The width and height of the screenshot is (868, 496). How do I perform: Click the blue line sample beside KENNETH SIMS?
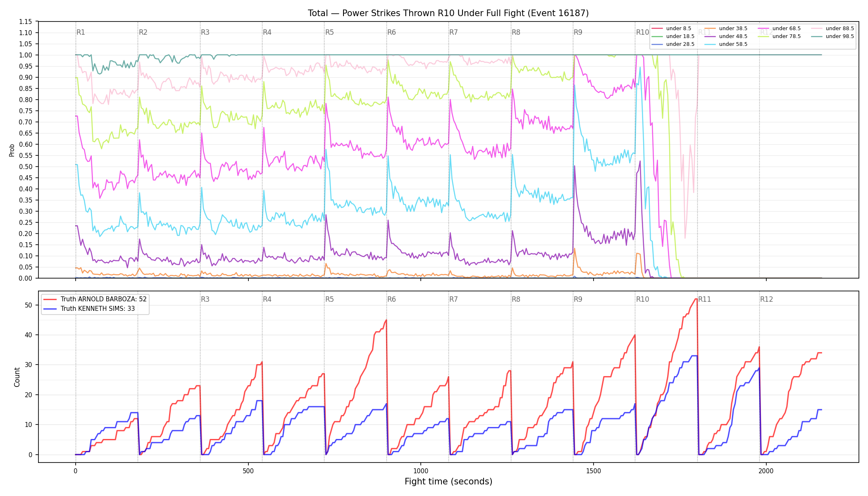[50, 309]
